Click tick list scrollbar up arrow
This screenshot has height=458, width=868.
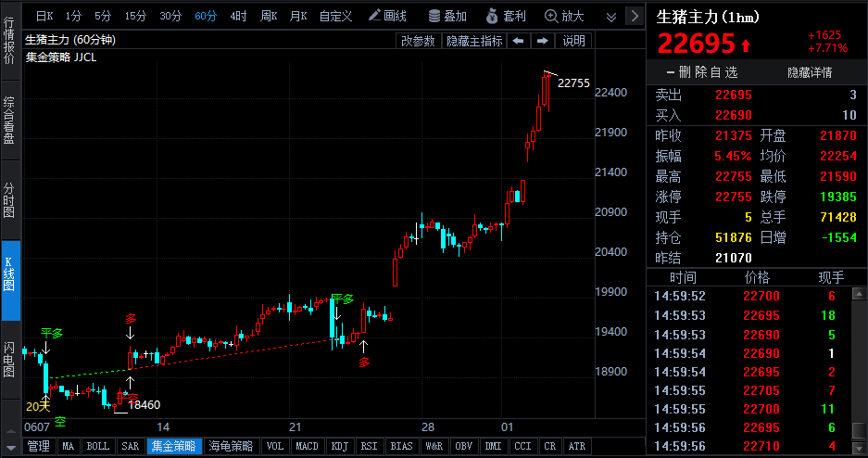click(x=859, y=294)
